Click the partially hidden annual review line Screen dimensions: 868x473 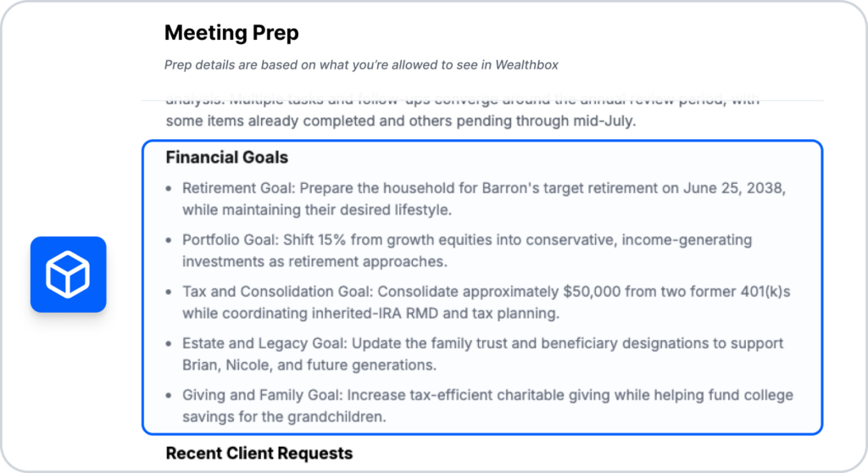462,101
